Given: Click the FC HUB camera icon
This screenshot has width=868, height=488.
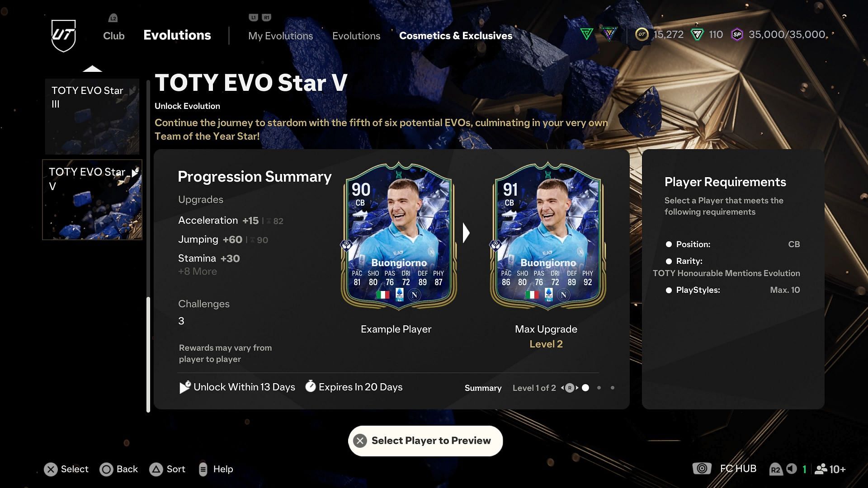Looking at the screenshot, I should coord(702,469).
